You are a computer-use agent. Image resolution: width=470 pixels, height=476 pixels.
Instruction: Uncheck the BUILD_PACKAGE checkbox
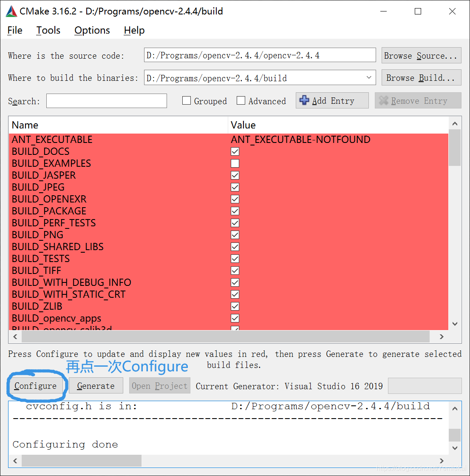235,211
